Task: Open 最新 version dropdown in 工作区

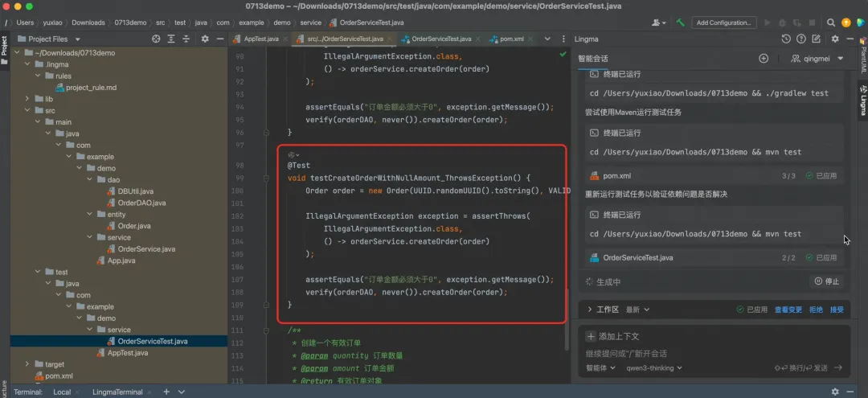Action: point(637,310)
